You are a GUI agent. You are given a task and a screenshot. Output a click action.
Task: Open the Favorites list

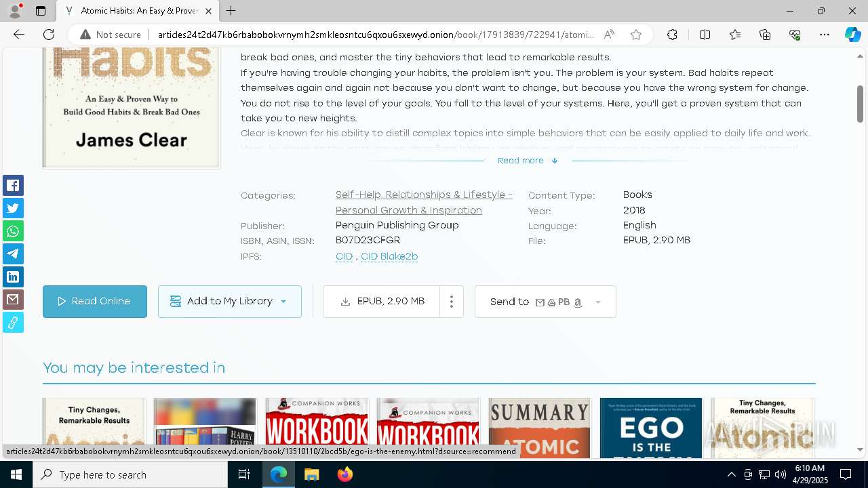coord(735,35)
